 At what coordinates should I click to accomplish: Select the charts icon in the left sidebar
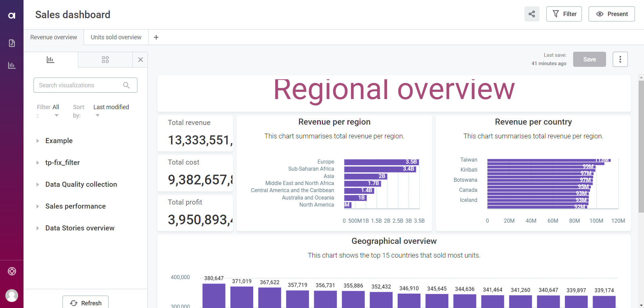click(12, 65)
